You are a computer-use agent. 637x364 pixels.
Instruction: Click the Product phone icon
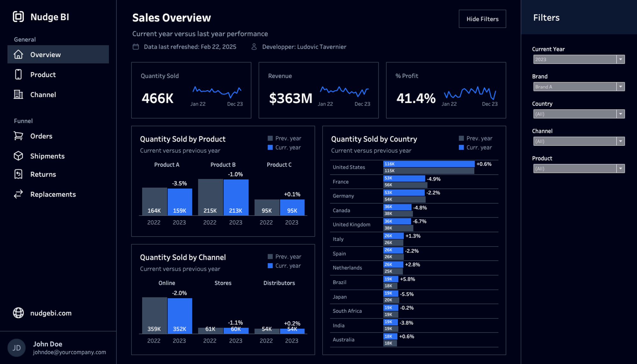(x=18, y=75)
